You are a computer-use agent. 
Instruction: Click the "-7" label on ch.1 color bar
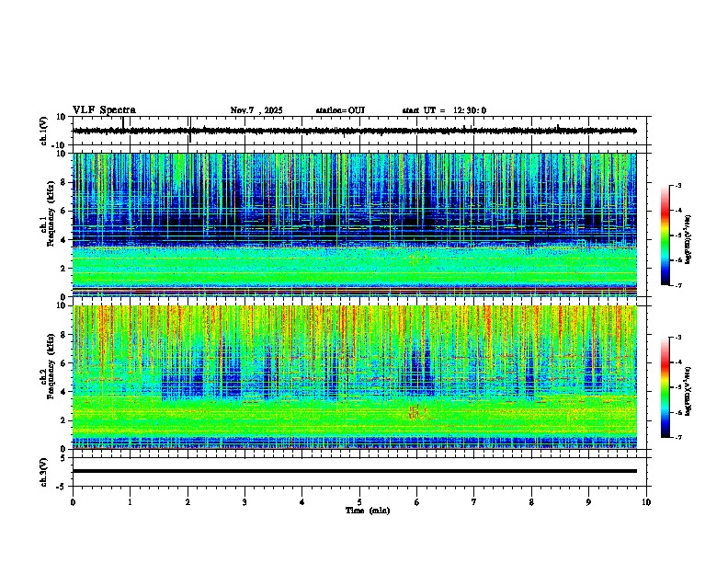(677, 285)
